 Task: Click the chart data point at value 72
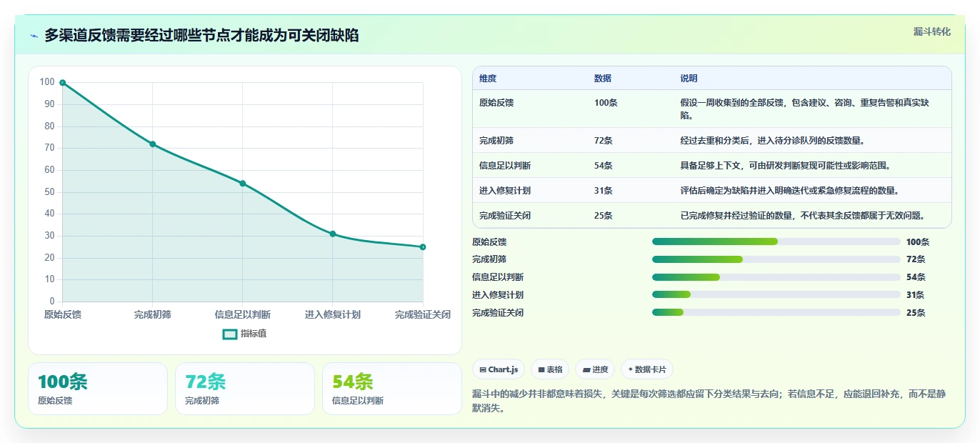[x=153, y=144]
